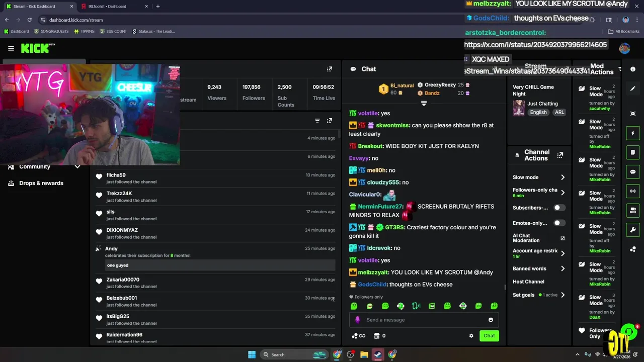
Task: Pop out the stream stats panel
Action: 330,69
